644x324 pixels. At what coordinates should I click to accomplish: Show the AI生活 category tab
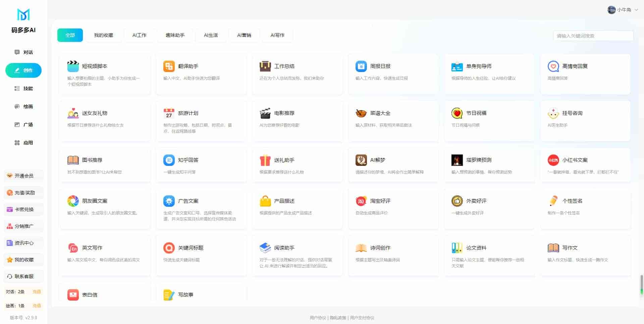coord(211,35)
